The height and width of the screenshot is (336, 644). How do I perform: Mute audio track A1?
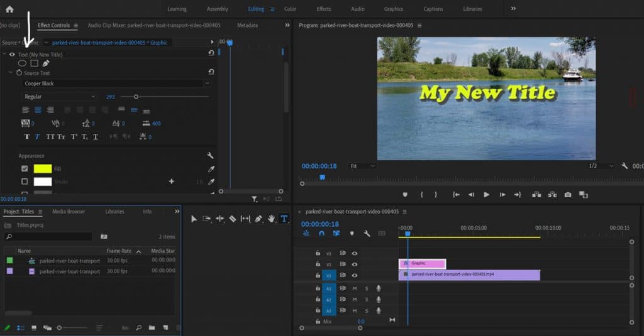[x=355, y=288]
